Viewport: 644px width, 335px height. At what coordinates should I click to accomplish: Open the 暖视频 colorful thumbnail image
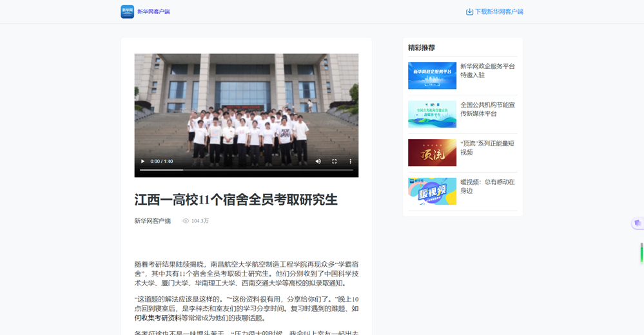pos(432,191)
